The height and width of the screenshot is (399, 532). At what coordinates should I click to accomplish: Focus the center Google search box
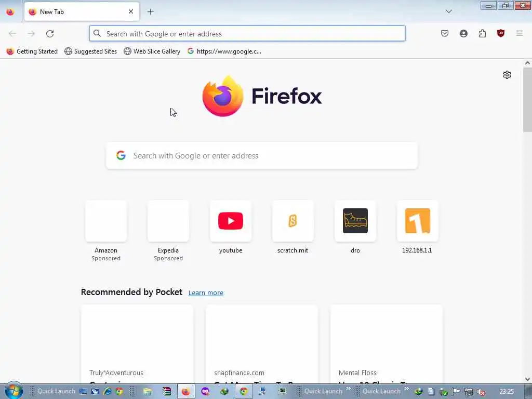coord(262,155)
